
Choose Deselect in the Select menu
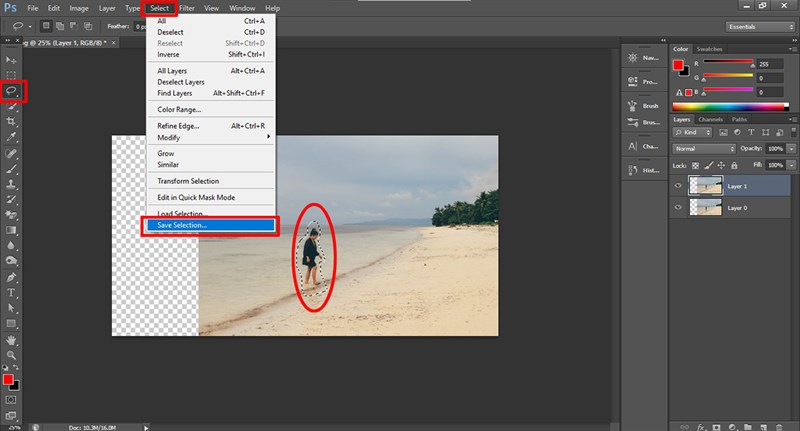[x=211, y=32]
